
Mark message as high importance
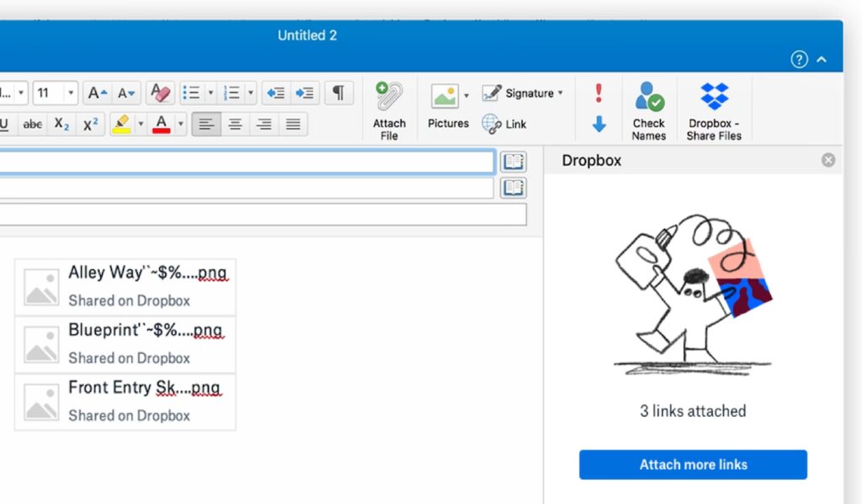(599, 93)
